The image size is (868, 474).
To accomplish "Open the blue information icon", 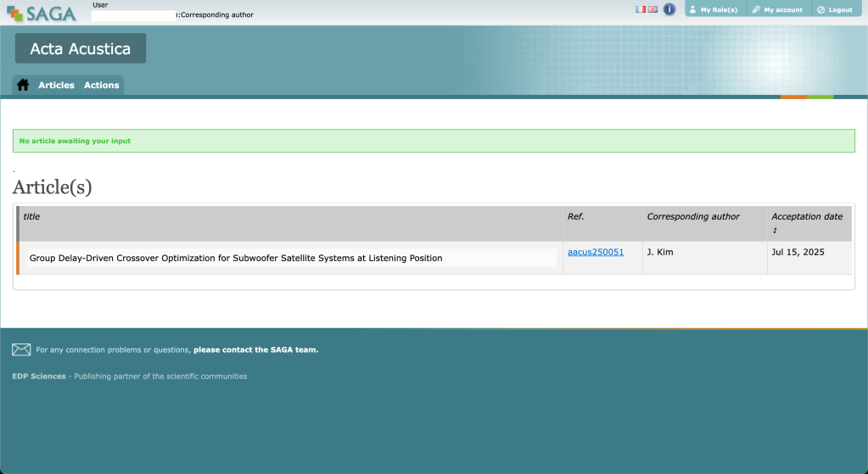I will (x=669, y=9).
